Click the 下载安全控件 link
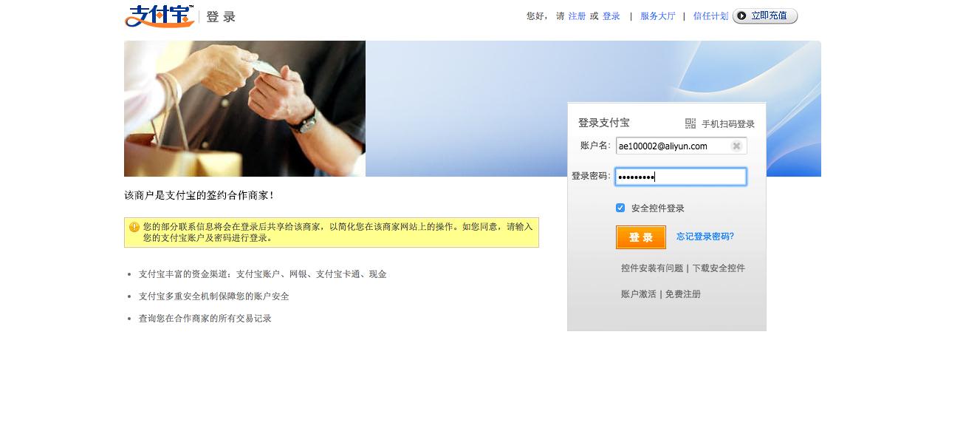 (719, 268)
